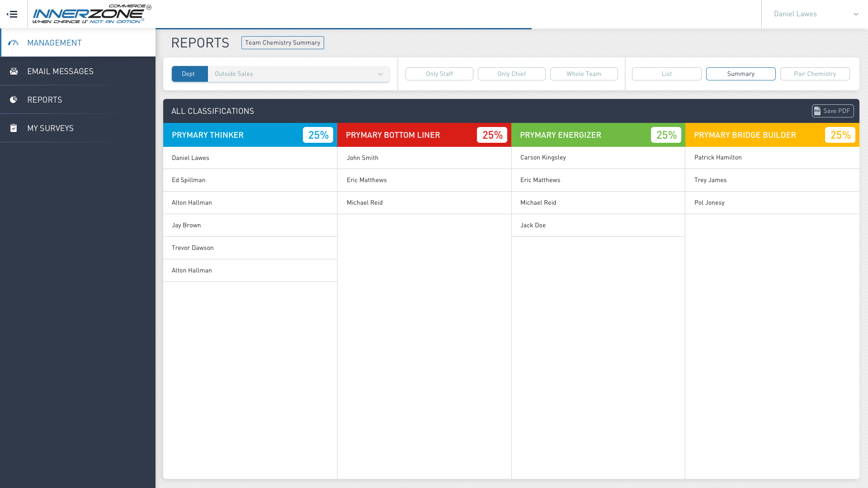This screenshot has height=488, width=868.
Task: Click the Primary Thinker 25% badge
Action: pos(318,135)
